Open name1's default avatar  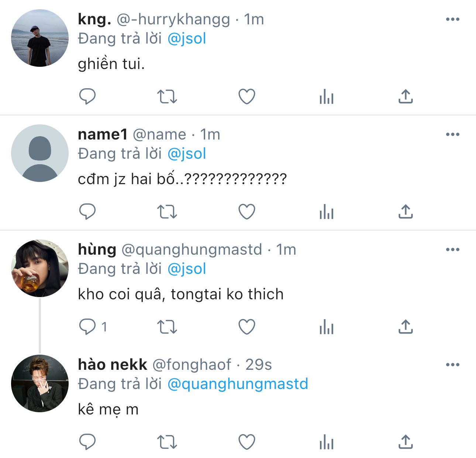coord(40,153)
